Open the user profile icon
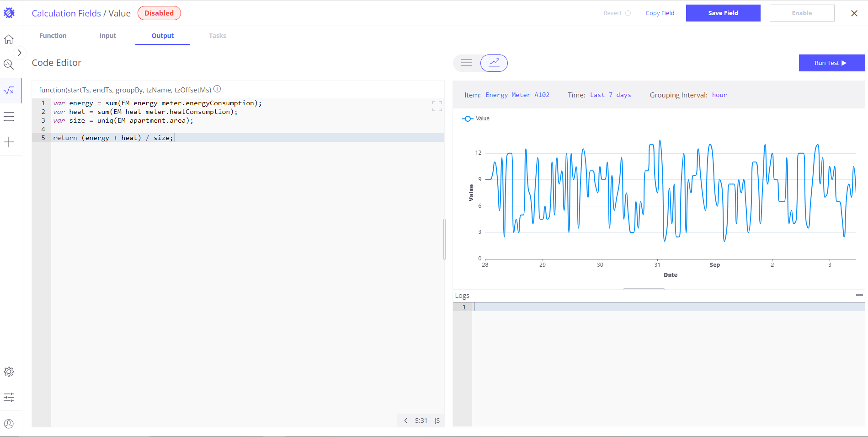This screenshot has width=868, height=437. pos(9,424)
